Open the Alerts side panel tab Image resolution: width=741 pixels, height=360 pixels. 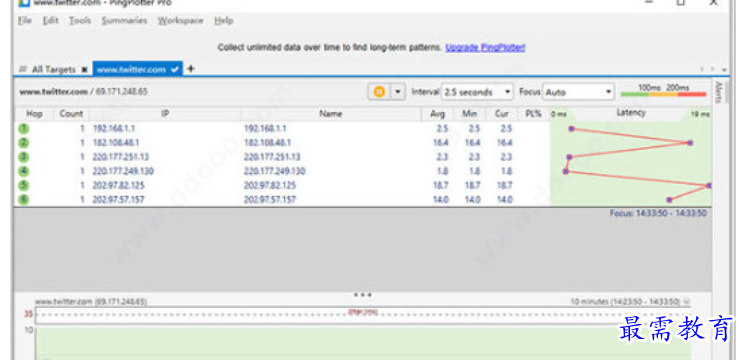[718, 93]
